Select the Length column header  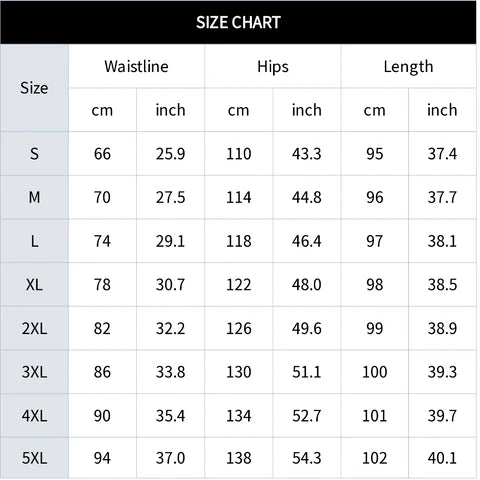tap(409, 66)
